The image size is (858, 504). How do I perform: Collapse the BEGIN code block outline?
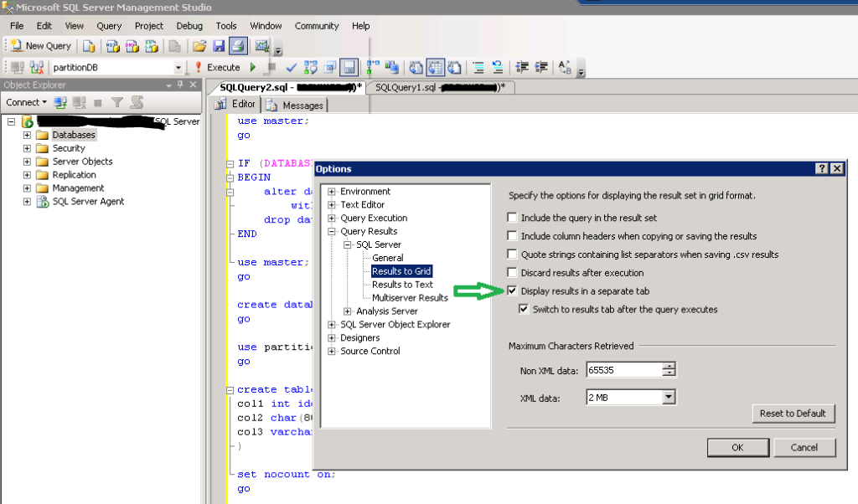click(230, 177)
